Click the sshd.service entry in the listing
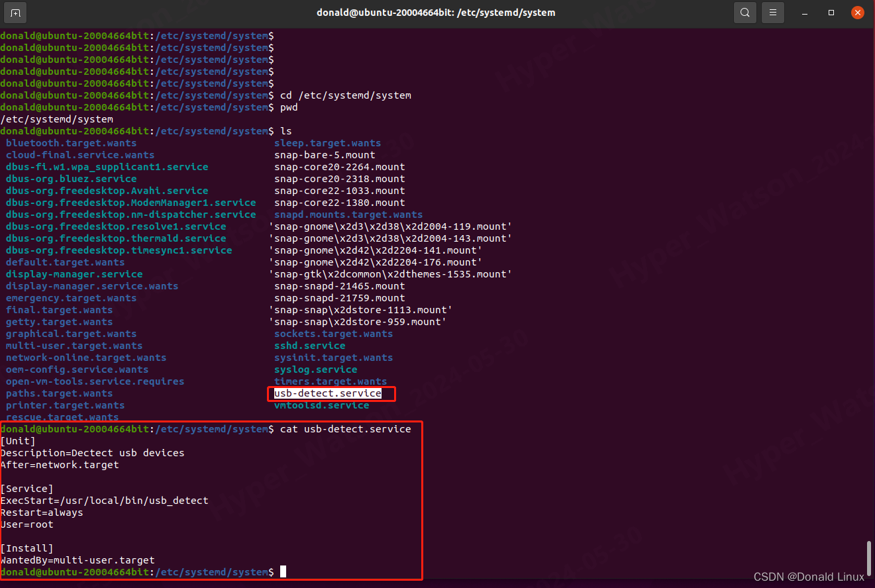875x588 pixels. [x=309, y=346]
